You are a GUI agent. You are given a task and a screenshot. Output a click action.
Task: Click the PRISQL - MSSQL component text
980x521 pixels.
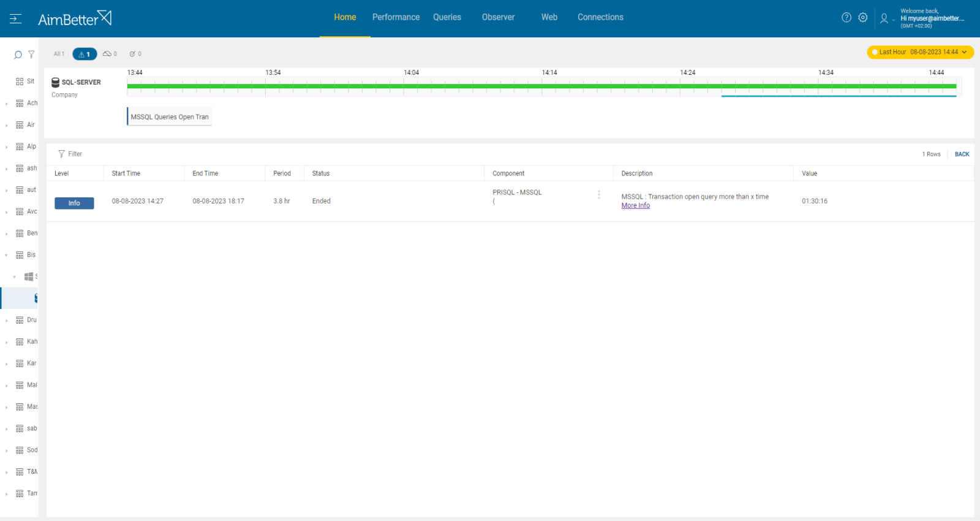(518, 192)
